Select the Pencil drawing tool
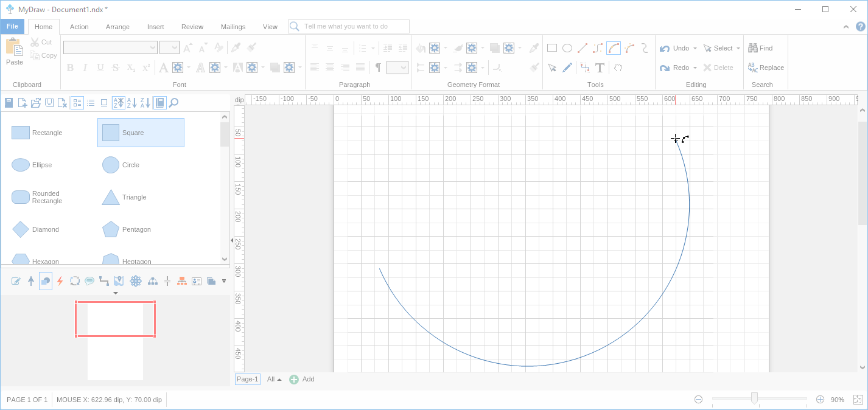Viewport: 868px width, 410px height. (567, 68)
